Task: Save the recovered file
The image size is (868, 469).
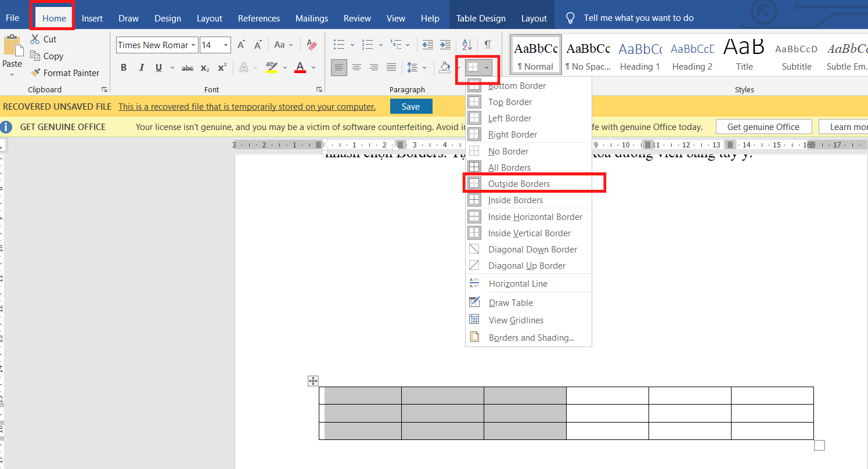Action: pyautogui.click(x=411, y=107)
